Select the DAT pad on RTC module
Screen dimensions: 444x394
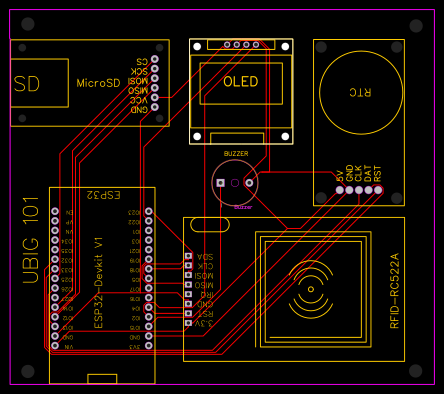tap(368, 190)
